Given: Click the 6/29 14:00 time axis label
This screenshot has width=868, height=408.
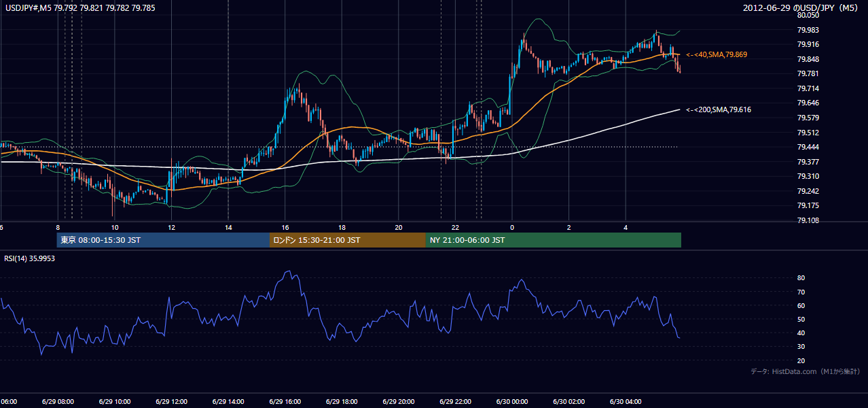Looking at the screenshot, I should (x=228, y=402).
